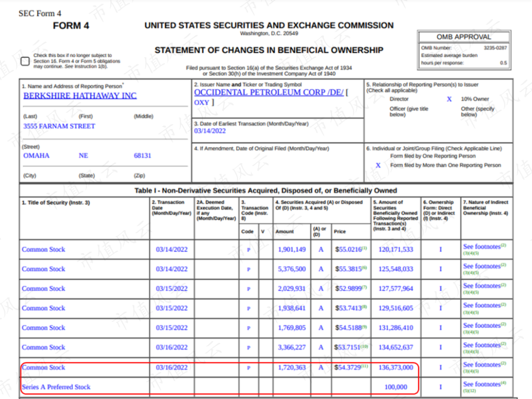532x399 pixels.
Task: Click the 3555 FARNAM STREET address text
Action: (59, 126)
